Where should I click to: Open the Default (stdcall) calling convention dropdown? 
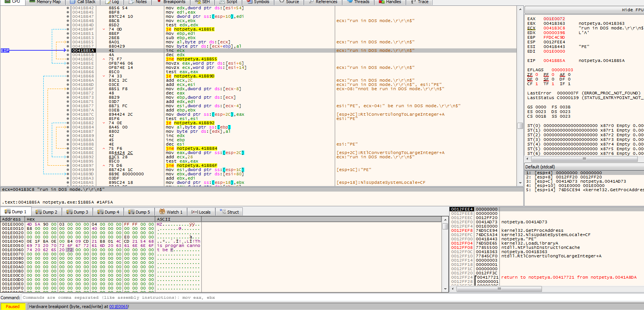click(584, 167)
